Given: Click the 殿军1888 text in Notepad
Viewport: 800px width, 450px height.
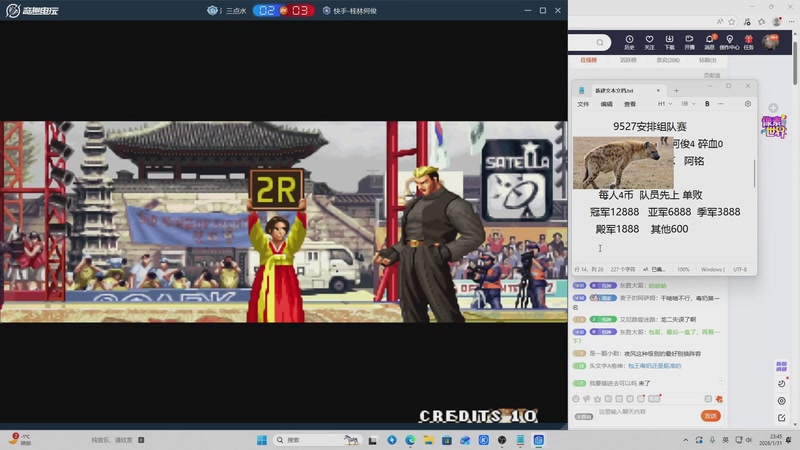Looking at the screenshot, I should coord(617,229).
